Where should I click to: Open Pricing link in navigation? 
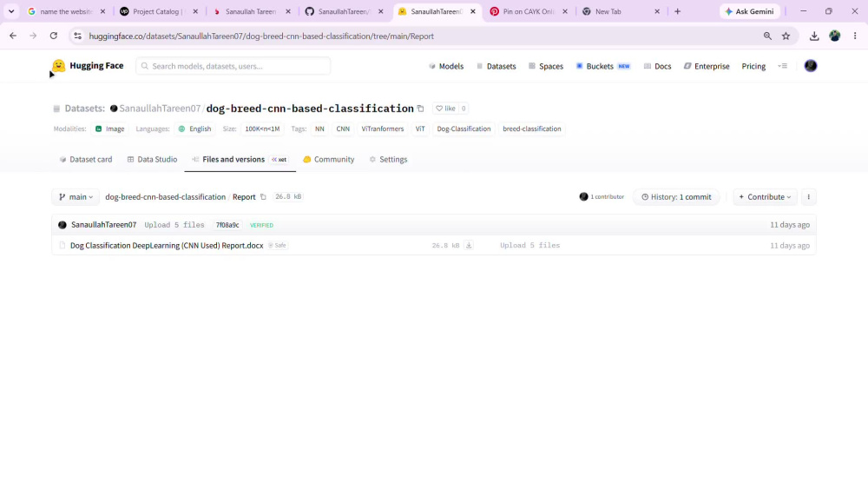tap(753, 66)
